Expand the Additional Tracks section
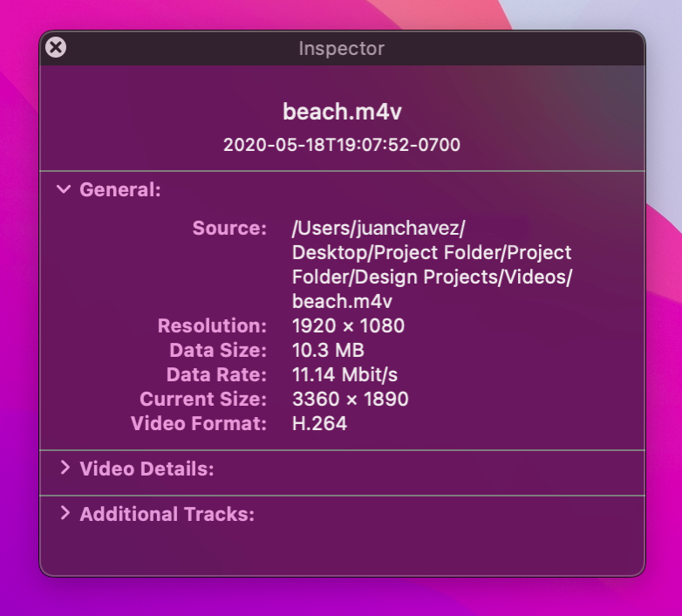 pos(65,513)
